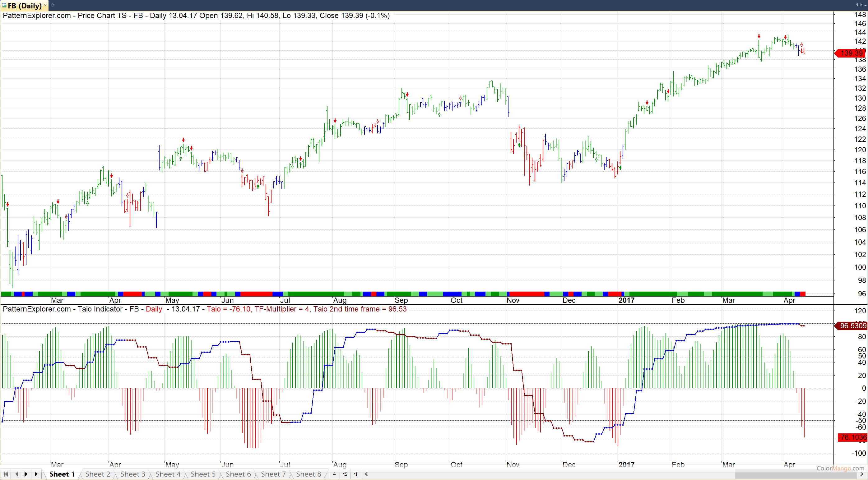868x480 pixels.
Task: Click the chart icon on FB (Daily) tab
Action: [4, 5]
